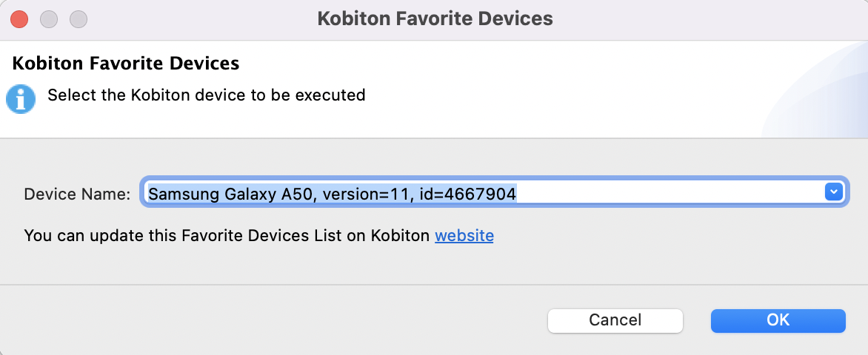Confirm selection with the OK button

(778, 320)
